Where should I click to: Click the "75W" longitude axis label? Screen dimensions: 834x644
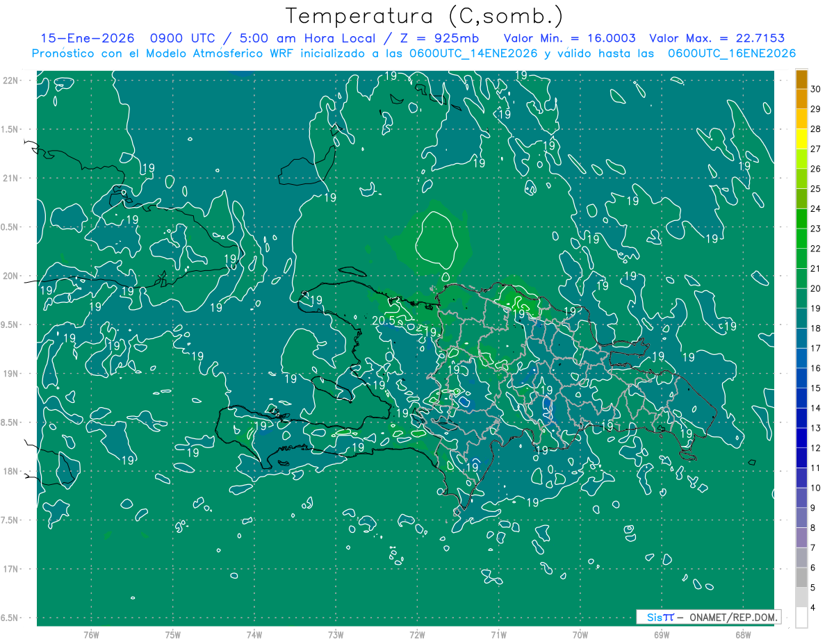pyautogui.click(x=173, y=634)
